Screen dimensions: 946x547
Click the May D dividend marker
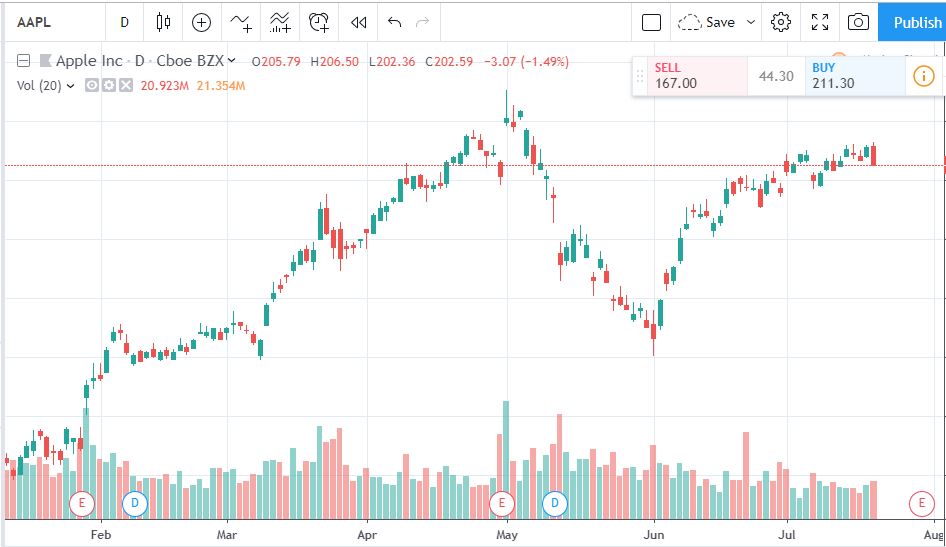coord(554,503)
